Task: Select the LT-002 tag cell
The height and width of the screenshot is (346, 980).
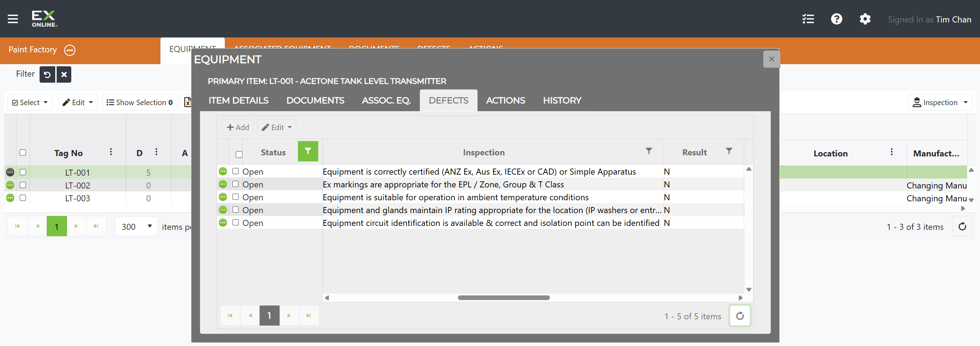Action: (x=78, y=185)
